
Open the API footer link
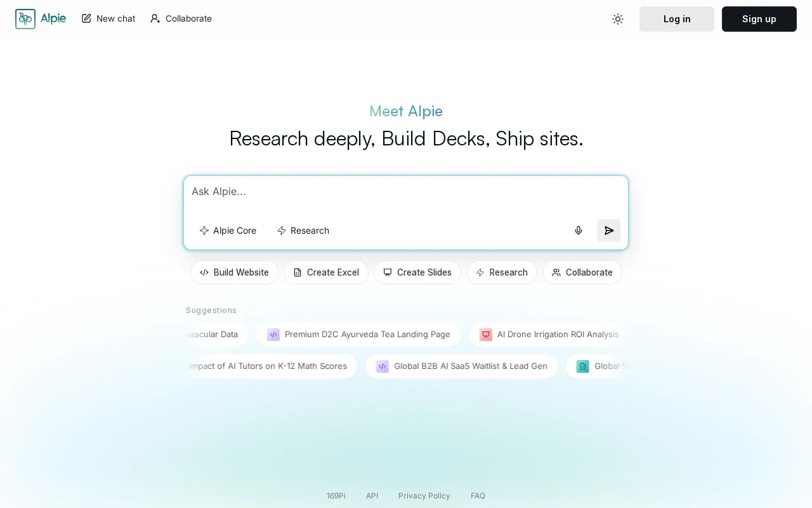[372, 496]
